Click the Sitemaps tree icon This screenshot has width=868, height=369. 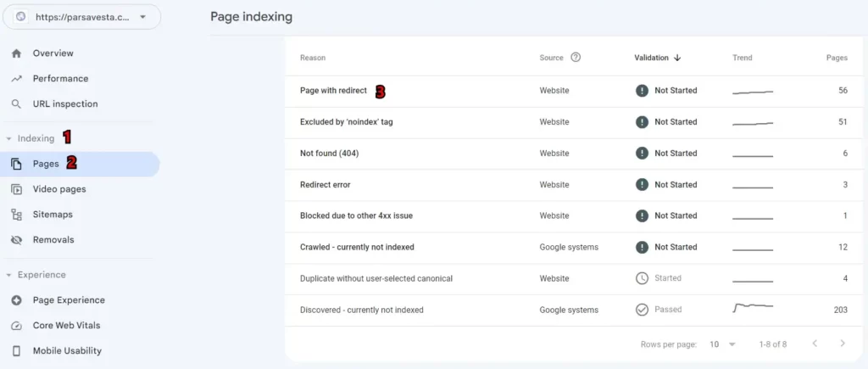click(17, 215)
